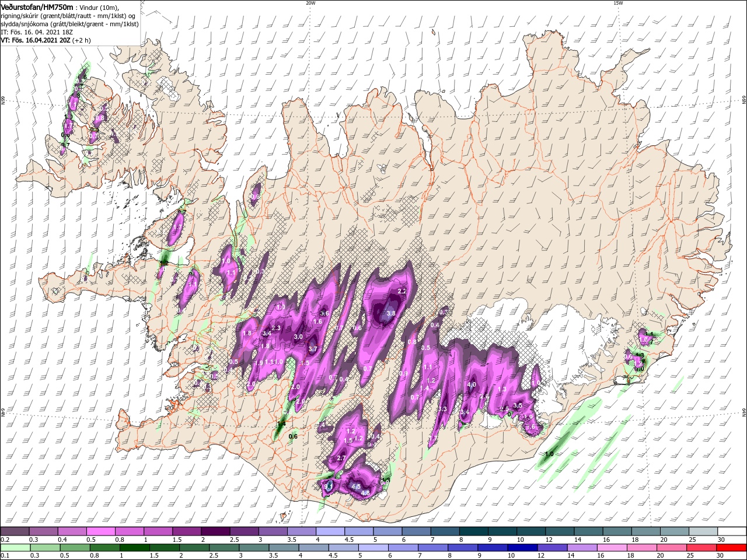
Task: Pick the bright red 30 swatch in lower scale
Action: [732, 548]
